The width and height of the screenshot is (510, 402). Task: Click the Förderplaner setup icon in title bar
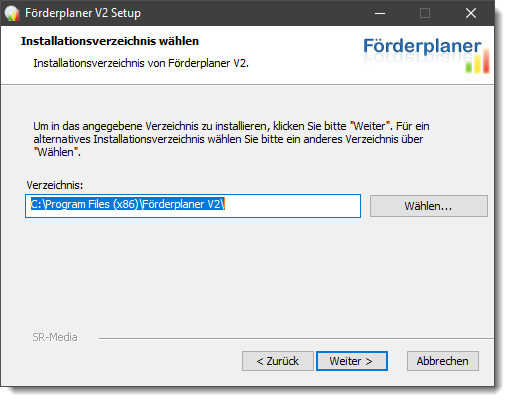point(12,13)
